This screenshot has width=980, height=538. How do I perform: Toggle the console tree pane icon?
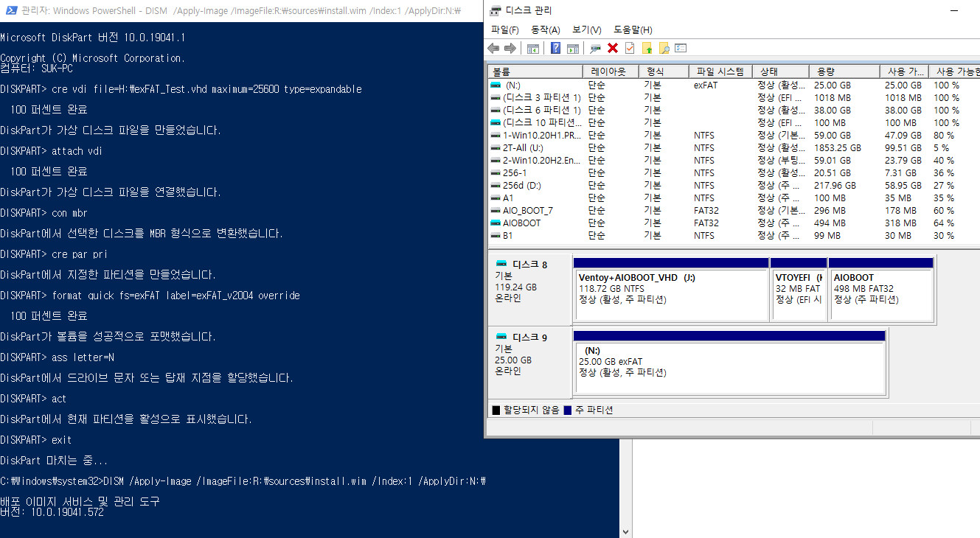pos(532,48)
